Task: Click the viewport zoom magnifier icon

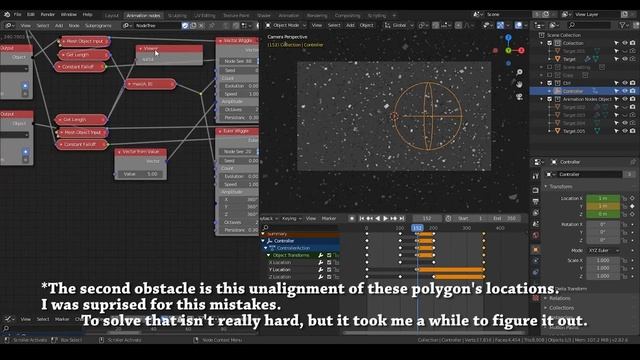Action: tap(519, 72)
